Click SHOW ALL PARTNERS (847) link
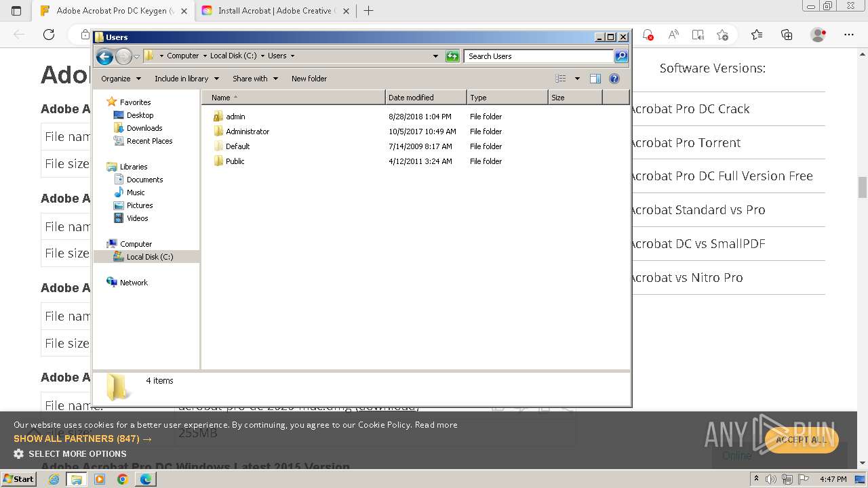 83,439
